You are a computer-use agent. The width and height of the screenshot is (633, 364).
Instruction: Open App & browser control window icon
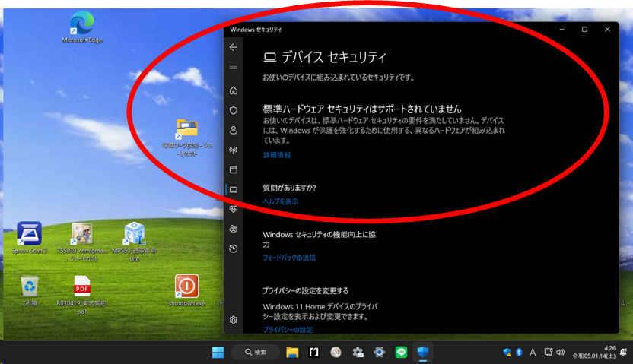(x=234, y=169)
